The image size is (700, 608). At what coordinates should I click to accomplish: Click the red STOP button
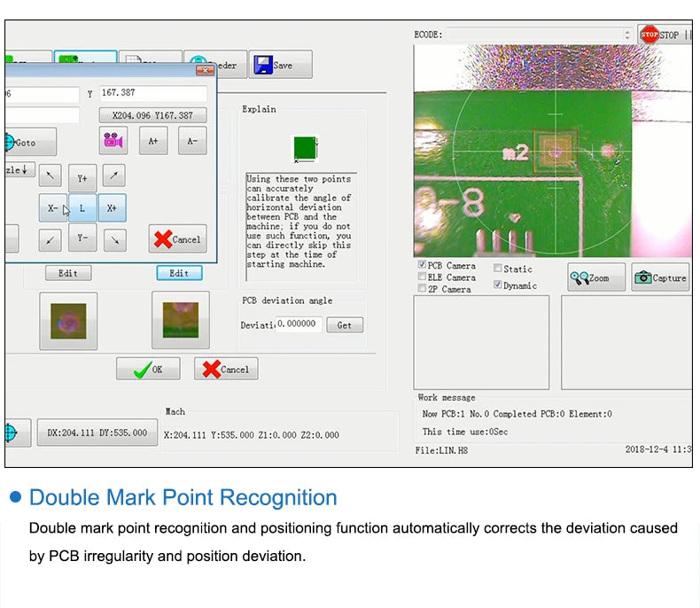coord(660,35)
